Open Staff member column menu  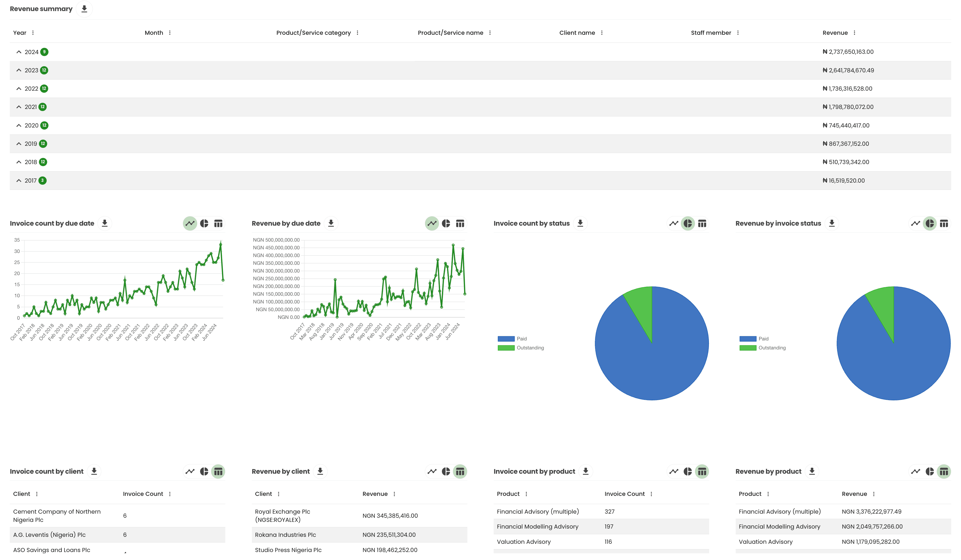point(738,33)
